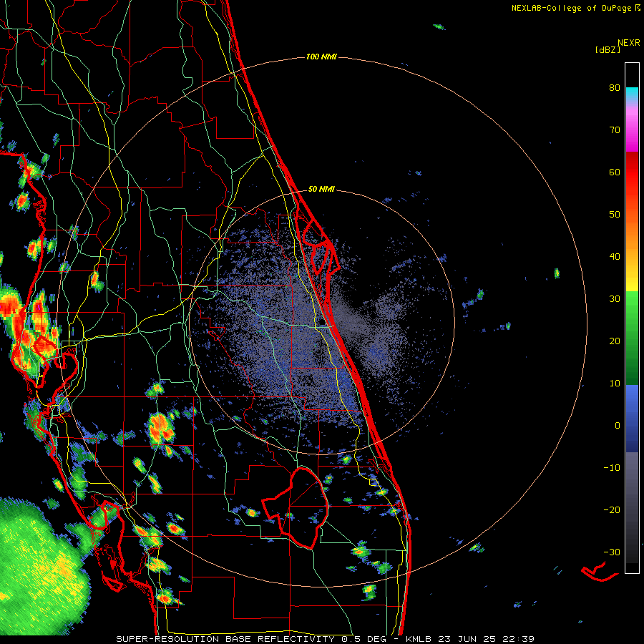The height and width of the screenshot is (644, 644).
Task: Click the "50 NMI" range ring label
Action: (321, 190)
